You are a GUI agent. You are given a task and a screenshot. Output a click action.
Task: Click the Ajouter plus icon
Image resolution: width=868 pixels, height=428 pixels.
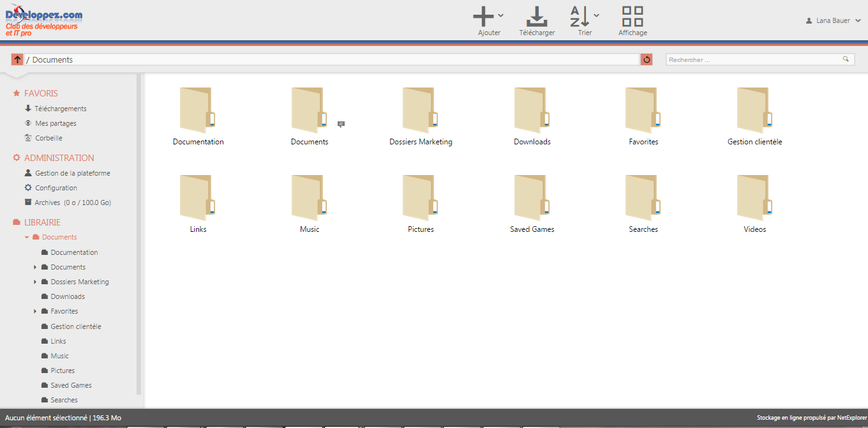tap(483, 16)
